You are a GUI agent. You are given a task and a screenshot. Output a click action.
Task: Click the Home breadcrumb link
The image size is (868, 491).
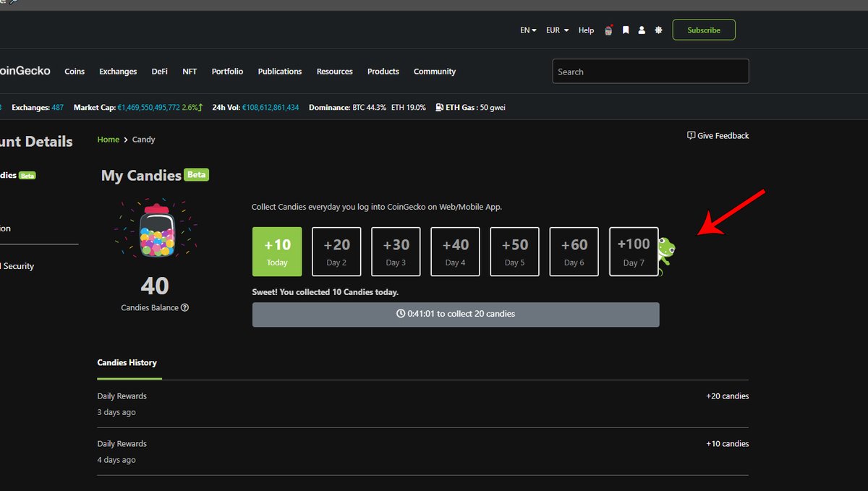109,140
